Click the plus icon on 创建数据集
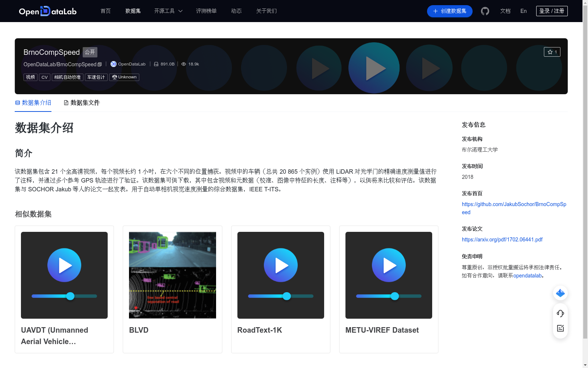Viewport: 588px width, 368px height. click(435, 11)
